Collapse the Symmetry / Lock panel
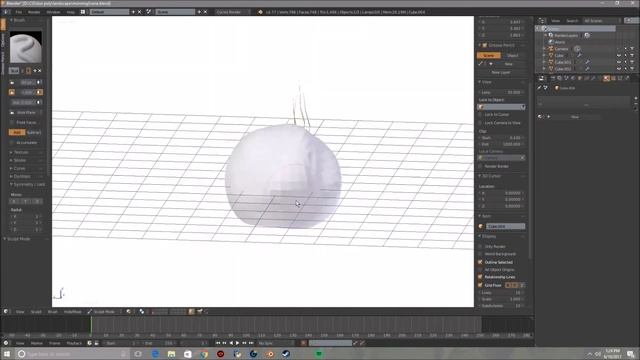Screen dimensions: 640x360 pyautogui.click(x=27, y=184)
